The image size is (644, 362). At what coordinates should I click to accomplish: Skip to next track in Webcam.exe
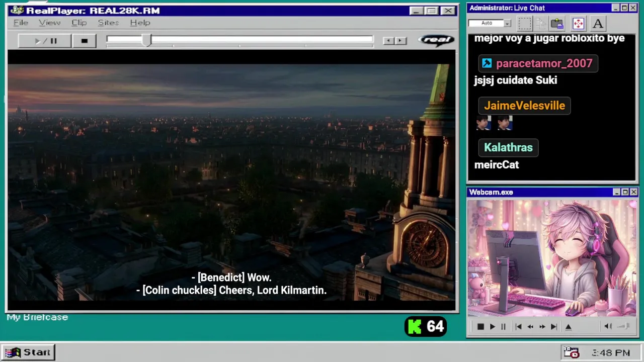553,327
